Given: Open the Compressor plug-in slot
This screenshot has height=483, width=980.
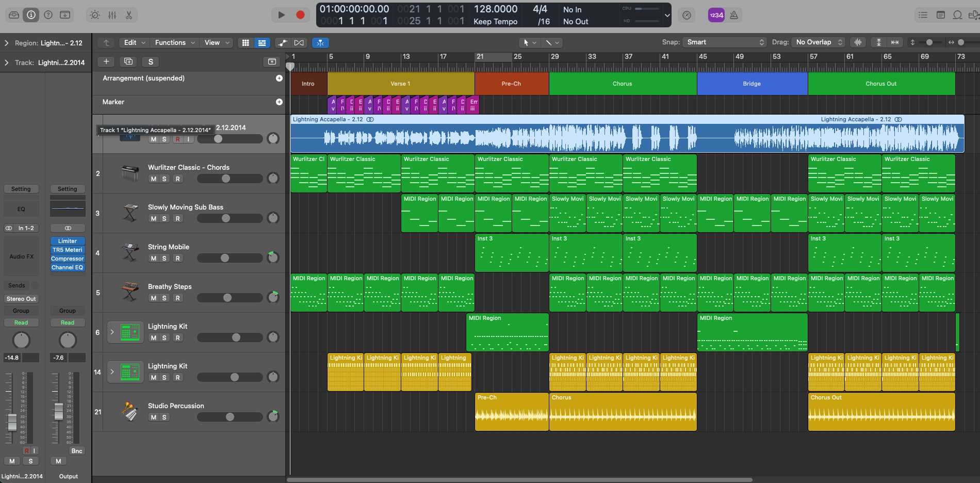Looking at the screenshot, I should (x=68, y=259).
